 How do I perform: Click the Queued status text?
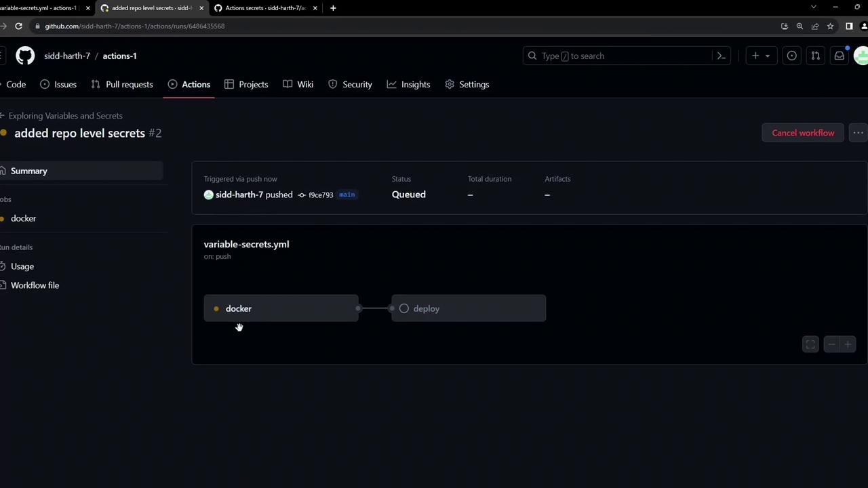(409, 195)
